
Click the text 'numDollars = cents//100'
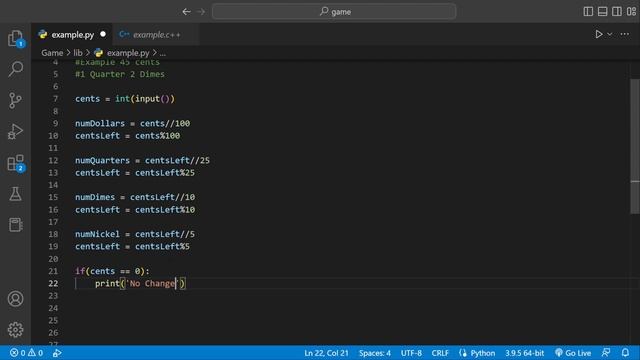click(x=132, y=123)
